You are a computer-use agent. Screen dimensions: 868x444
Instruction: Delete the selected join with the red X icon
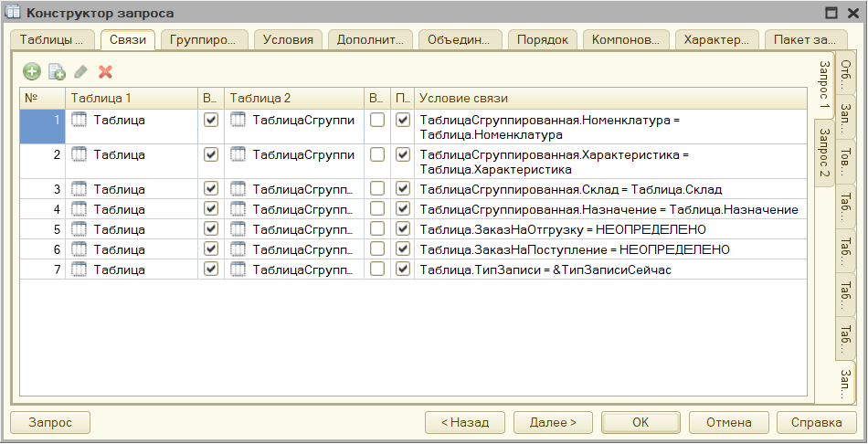pyautogui.click(x=105, y=71)
